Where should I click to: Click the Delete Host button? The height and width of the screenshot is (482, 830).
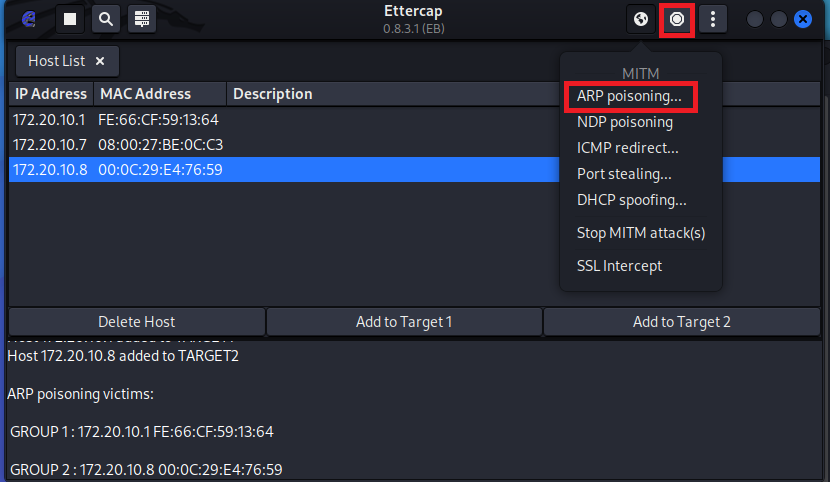[136, 321]
